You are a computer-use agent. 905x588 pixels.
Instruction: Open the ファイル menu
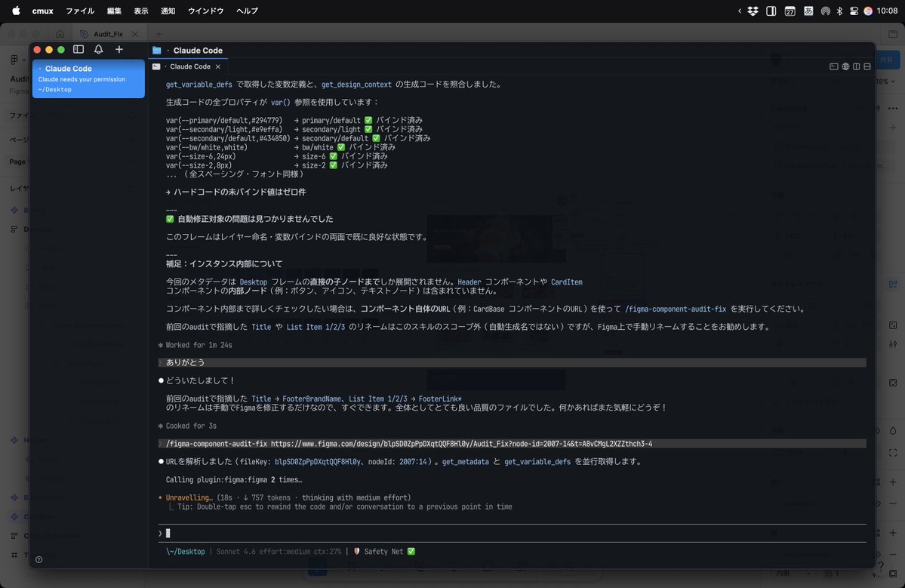tap(80, 11)
